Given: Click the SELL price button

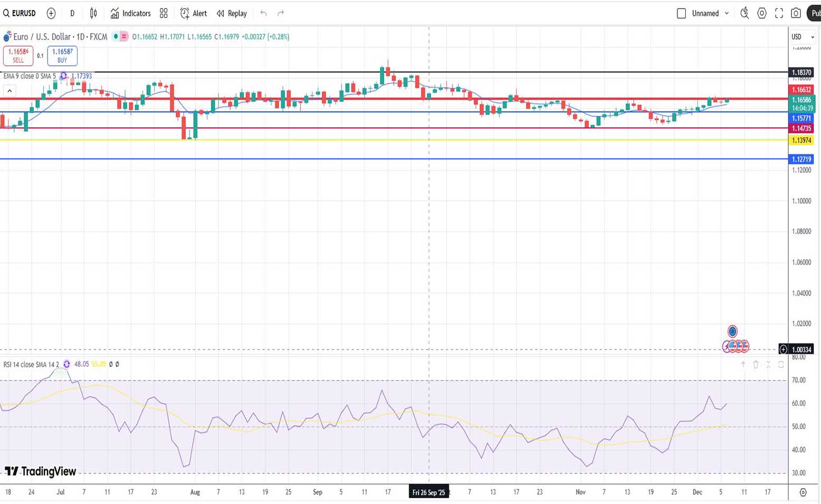Looking at the screenshot, I should click(18, 55).
